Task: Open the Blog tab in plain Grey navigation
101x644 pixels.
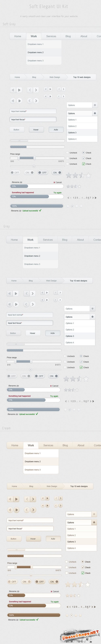Action: [x=65, y=240]
